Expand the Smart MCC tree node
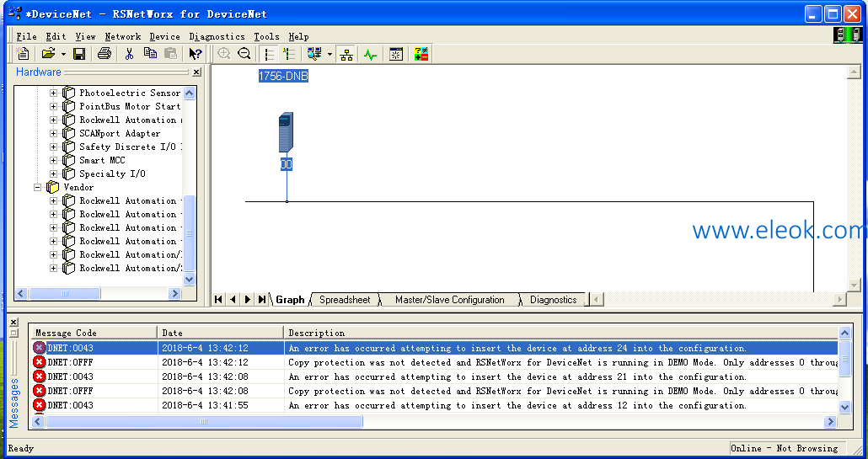Screen dimensions: 868x459 pyautogui.click(x=54, y=160)
